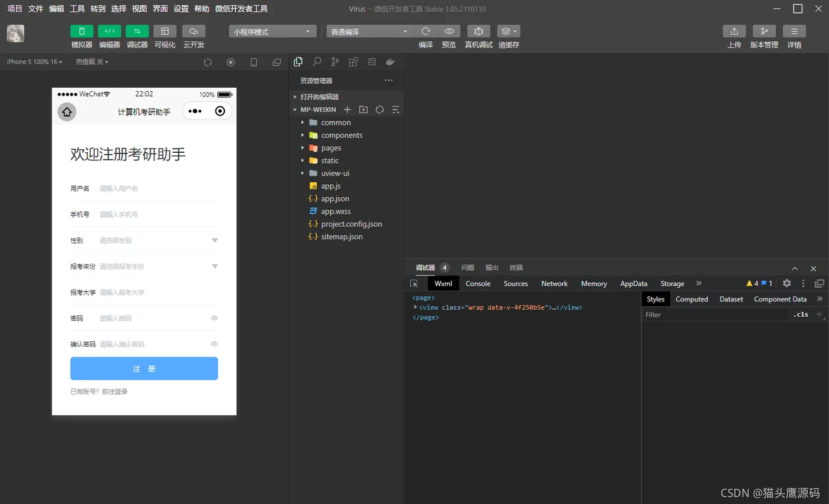Switch to the Console tab
The width and height of the screenshot is (829, 504).
point(478,284)
